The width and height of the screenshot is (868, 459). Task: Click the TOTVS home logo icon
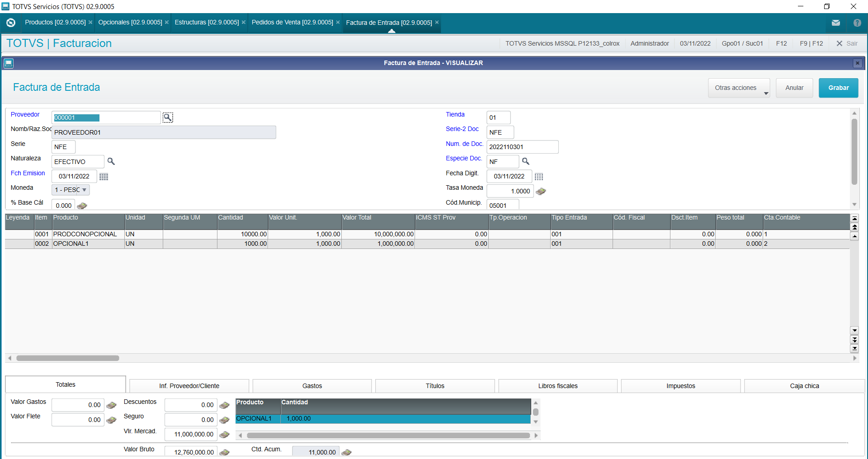point(11,23)
